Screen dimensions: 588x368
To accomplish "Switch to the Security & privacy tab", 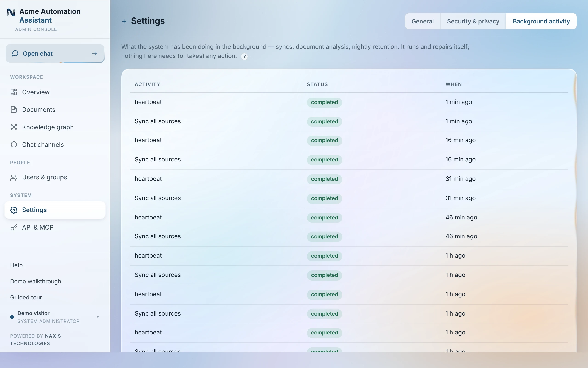I will pos(473,21).
